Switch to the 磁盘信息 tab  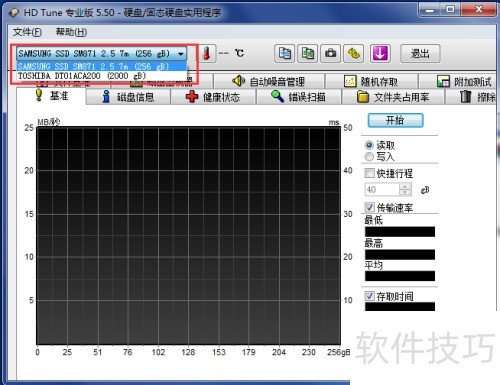pos(128,97)
